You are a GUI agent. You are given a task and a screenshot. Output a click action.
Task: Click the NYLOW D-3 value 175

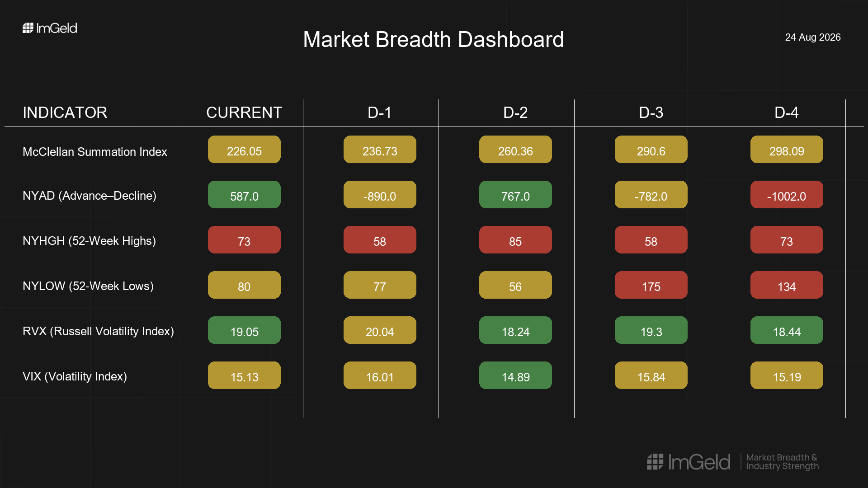[x=651, y=285]
